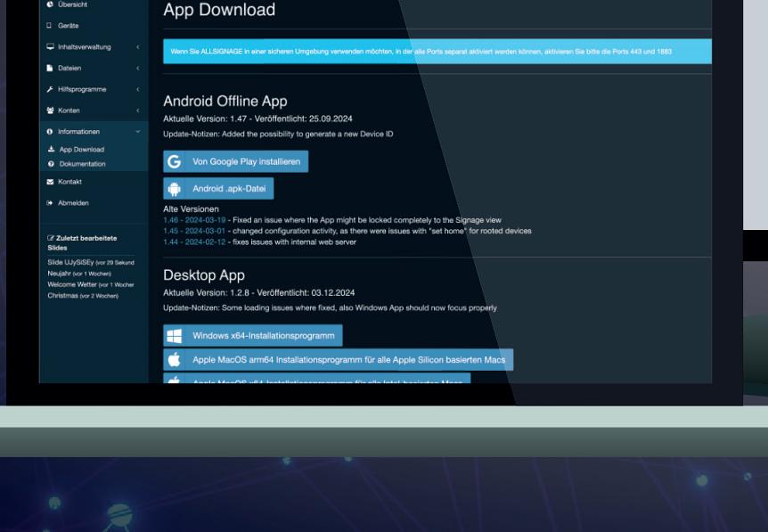
Task: Click the Abmelden sign-out icon
Action: point(50,203)
